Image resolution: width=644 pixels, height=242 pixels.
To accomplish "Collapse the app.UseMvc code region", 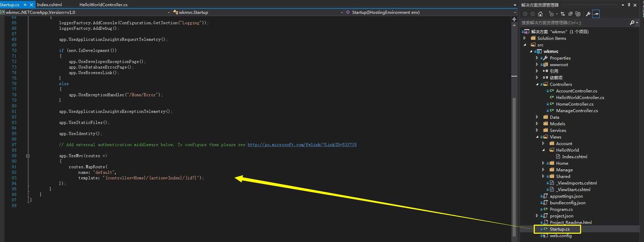I will pos(28,156).
